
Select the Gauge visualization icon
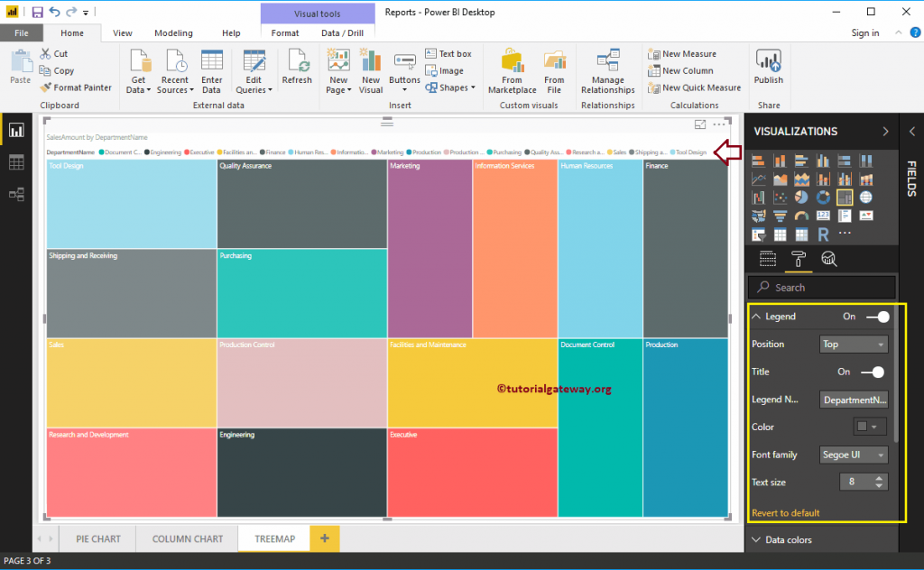[x=800, y=215]
